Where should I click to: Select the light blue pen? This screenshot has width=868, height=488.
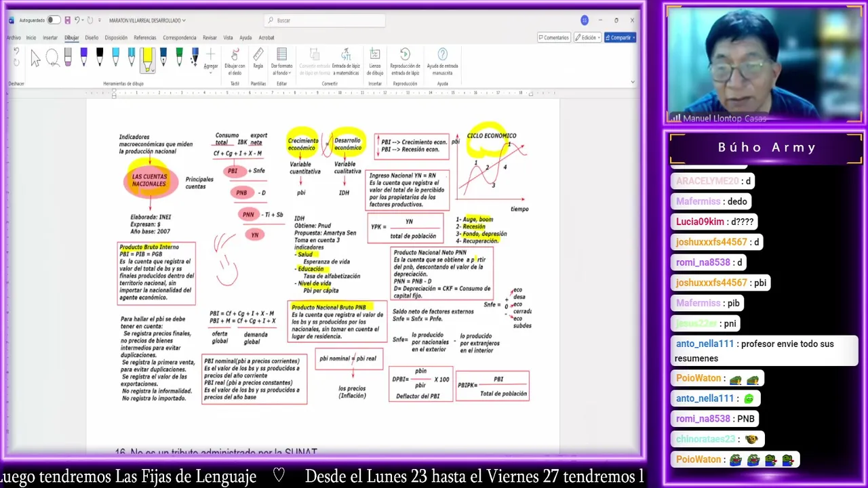point(115,58)
